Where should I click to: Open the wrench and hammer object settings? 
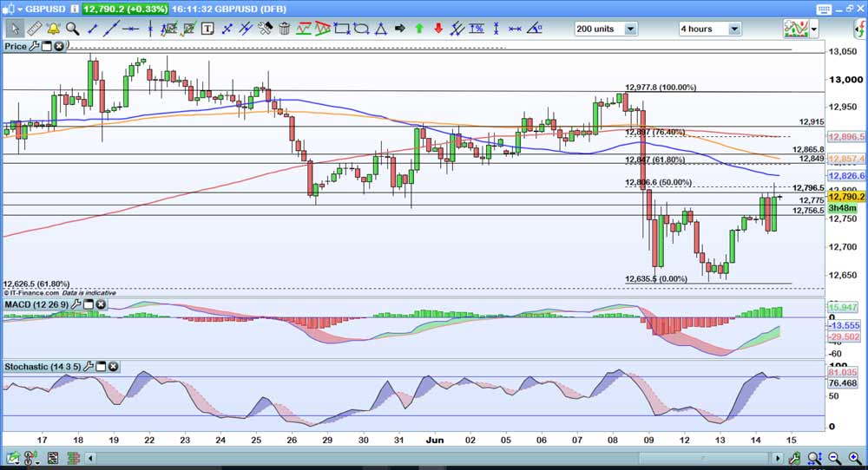[x=265, y=29]
